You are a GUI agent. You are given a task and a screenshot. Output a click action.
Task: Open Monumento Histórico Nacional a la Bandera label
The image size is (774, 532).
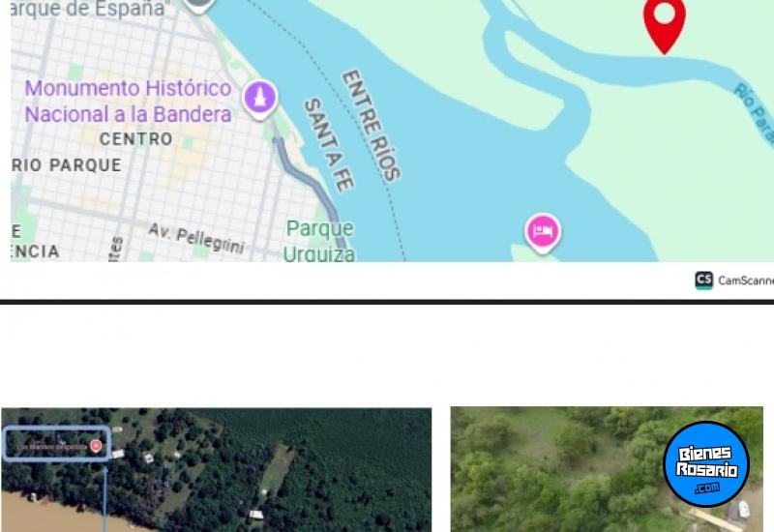[x=128, y=102]
